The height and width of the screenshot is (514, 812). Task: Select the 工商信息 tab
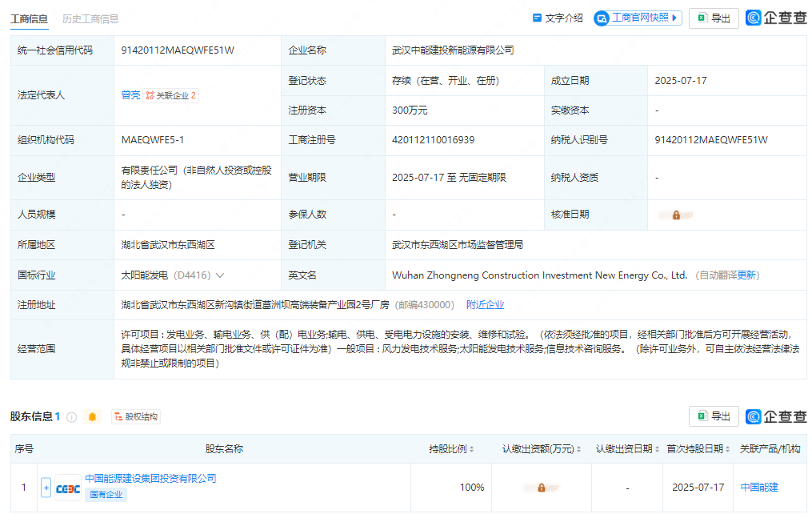[x=30, y=18]
